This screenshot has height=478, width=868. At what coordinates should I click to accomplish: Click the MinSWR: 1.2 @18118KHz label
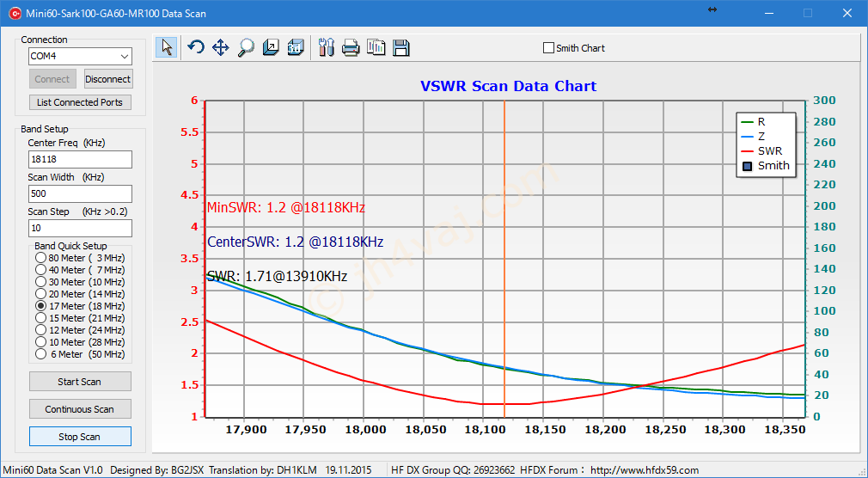(x=286, y=208)
